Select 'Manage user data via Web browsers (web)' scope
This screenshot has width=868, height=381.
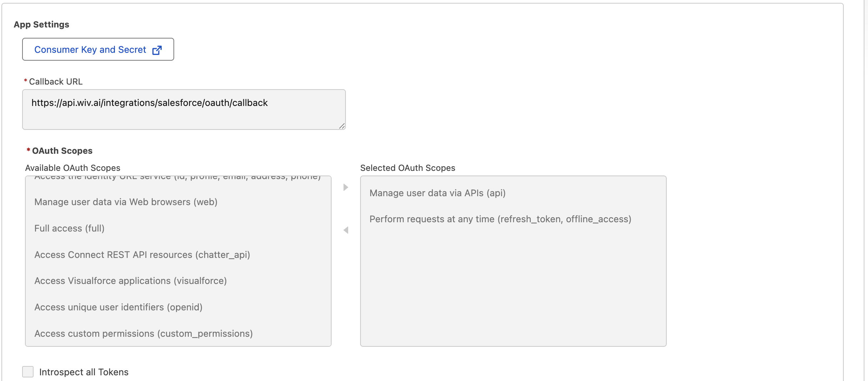point(126,202)
